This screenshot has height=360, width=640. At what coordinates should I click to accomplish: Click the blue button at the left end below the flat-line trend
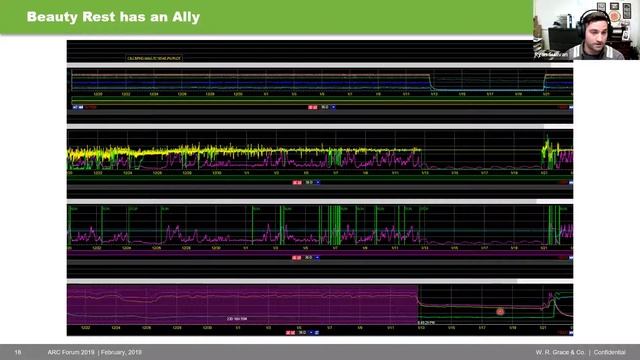(x=78, y=107)
